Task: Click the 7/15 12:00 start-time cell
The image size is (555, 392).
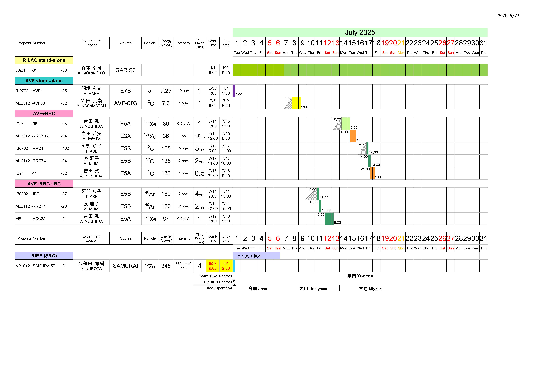Action: [213, 136]
